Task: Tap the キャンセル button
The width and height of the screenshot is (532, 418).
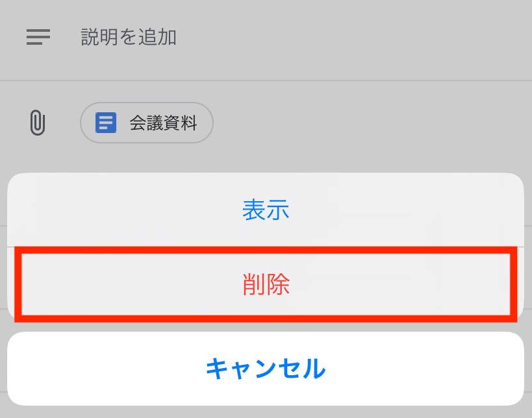Action: click(266, 369)
